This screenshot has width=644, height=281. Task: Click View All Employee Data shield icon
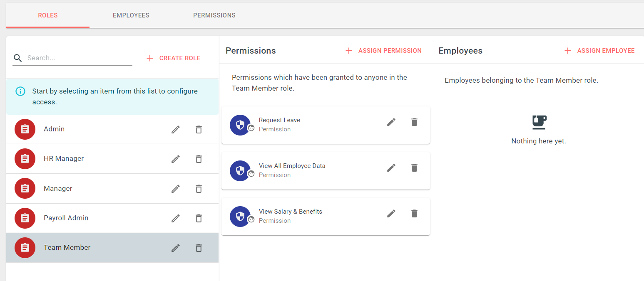(240, 171)
